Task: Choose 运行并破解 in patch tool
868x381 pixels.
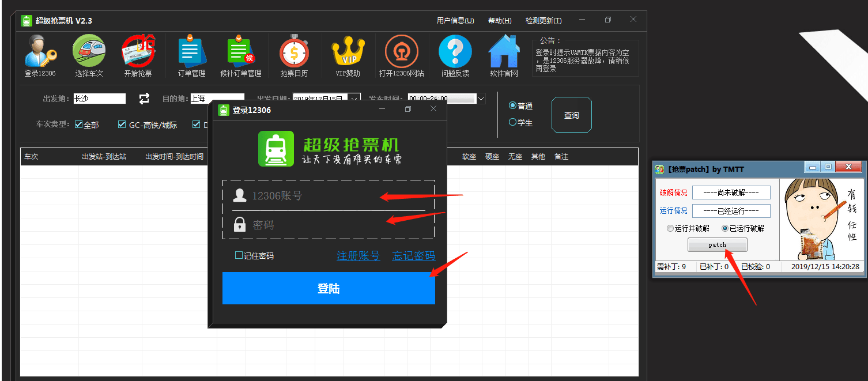Action: coord(670,228)
